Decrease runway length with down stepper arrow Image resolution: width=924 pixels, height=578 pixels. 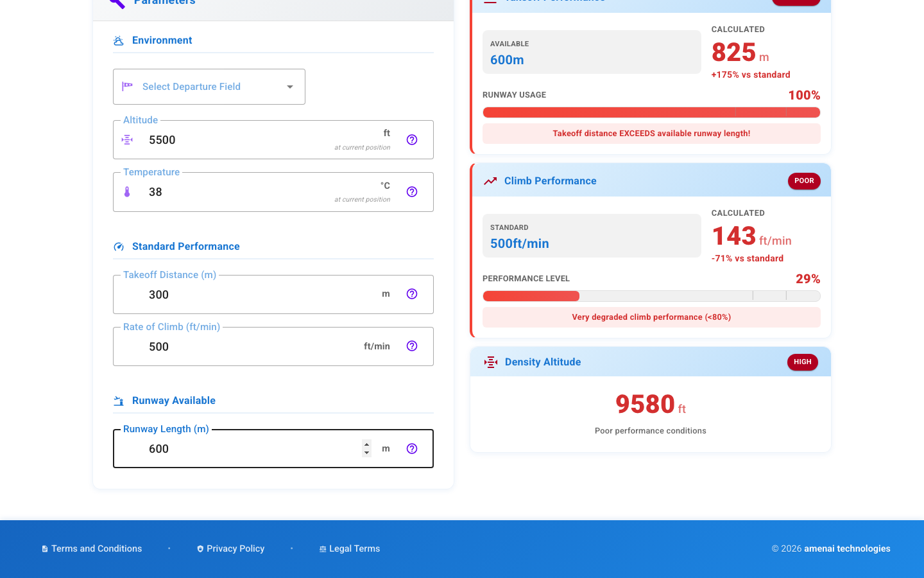[x=366, y=453]
